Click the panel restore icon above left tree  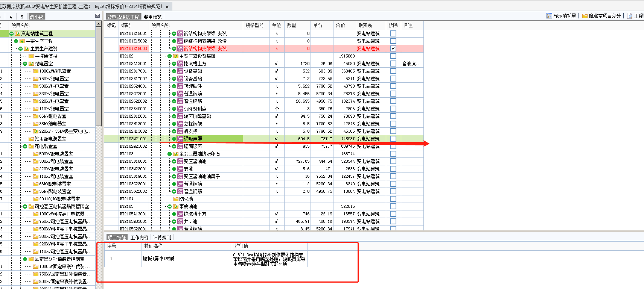pyautogui.click(x=97, y=16)
